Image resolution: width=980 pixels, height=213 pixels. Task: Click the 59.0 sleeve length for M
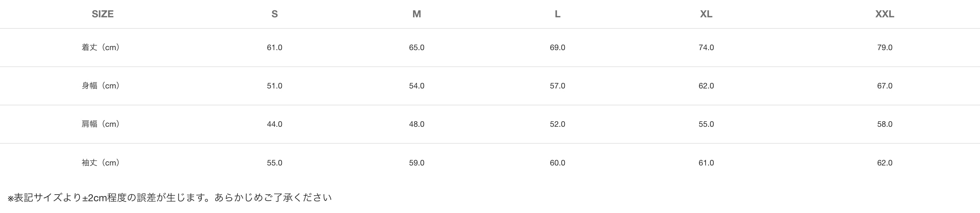click(x=417, y=163)
